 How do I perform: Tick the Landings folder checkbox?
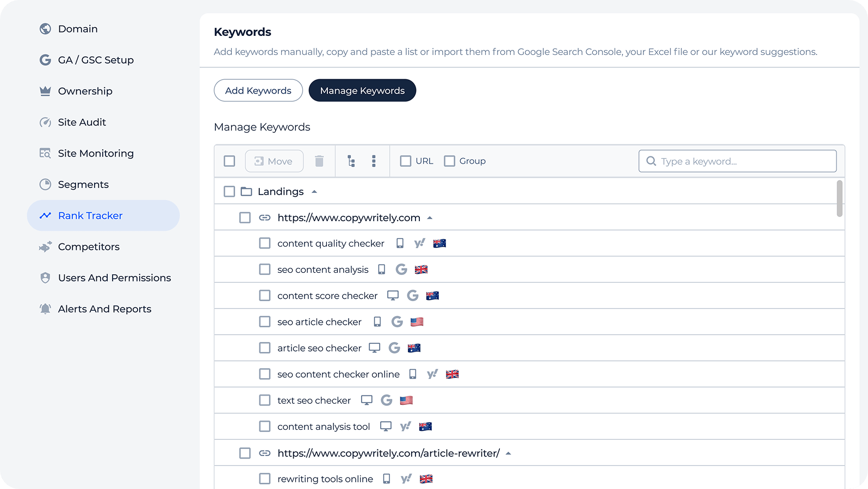230,191
